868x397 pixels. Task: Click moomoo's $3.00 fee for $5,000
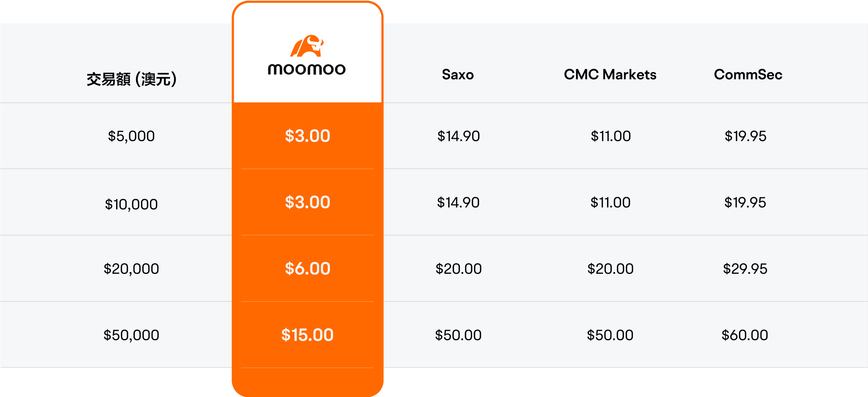[x=307, y=136]
